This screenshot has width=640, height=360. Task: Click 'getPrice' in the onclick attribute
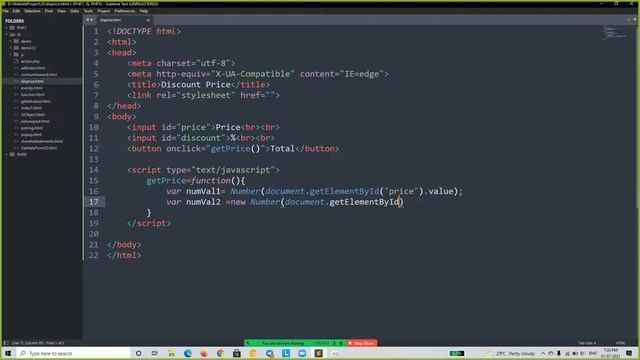tap(230, 149)
